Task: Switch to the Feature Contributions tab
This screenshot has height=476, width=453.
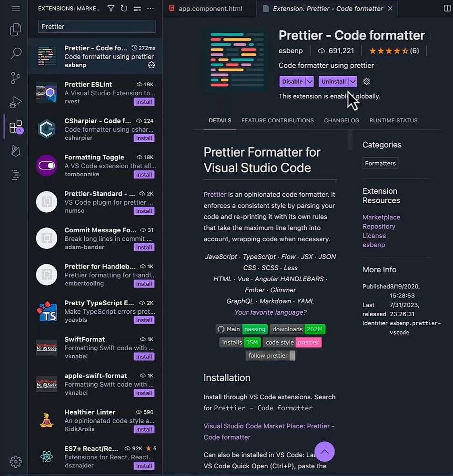Action: pyautogui.click(x=277, y=120)
